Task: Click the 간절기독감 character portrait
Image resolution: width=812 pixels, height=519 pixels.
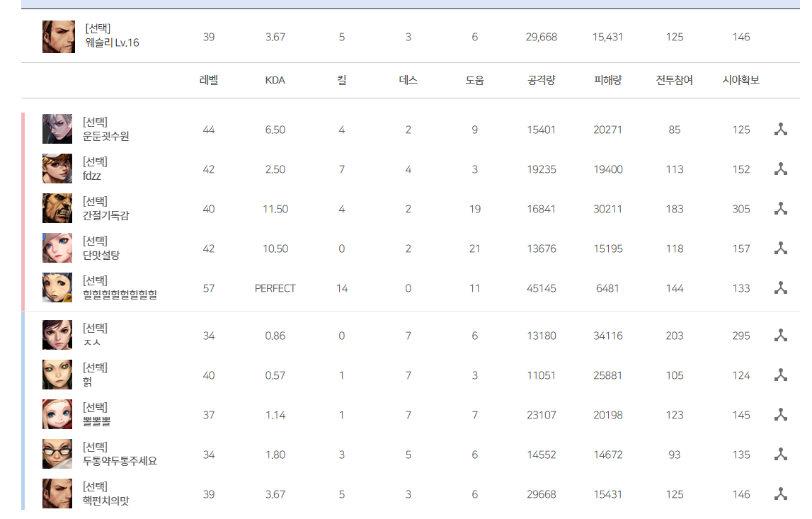Action: click(x=57, y=208)
